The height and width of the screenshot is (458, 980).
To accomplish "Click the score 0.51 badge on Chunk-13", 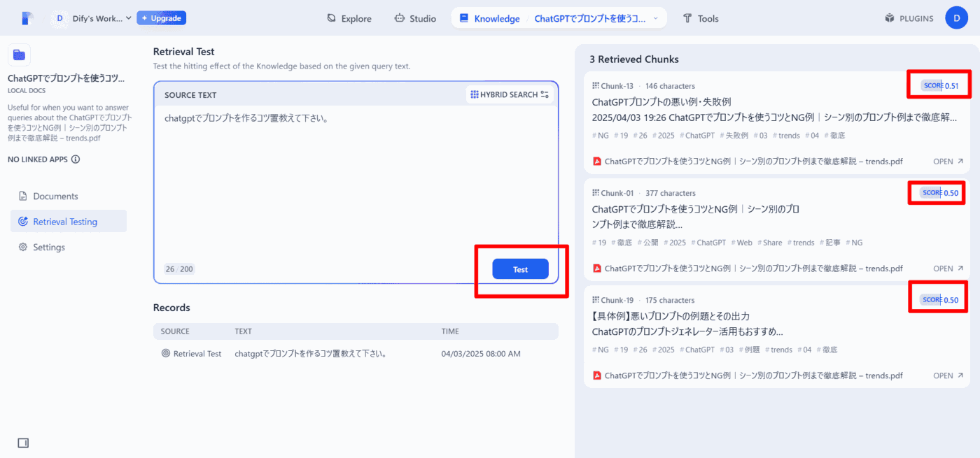I will click(x=940, y=86).
